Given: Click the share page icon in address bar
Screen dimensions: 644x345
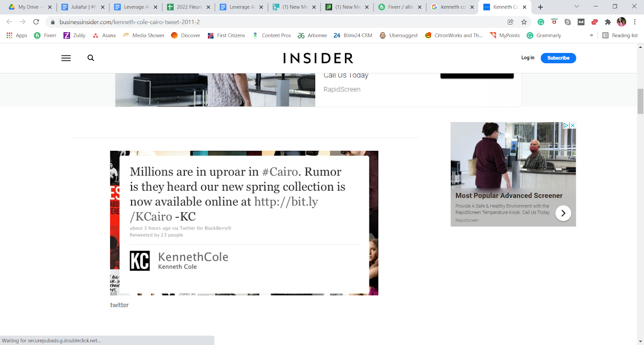Looking at the screenshot, I should [511, 22].
